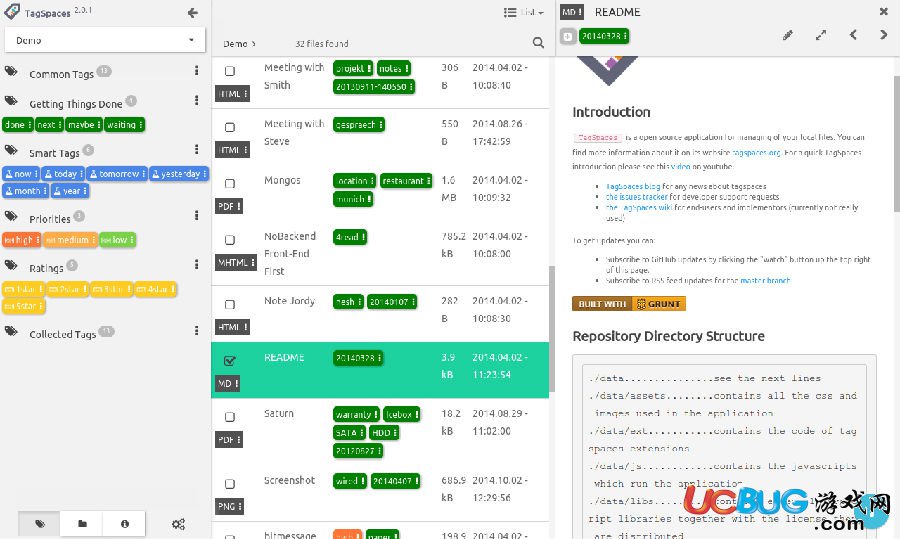Open the Demo breadcrumb folder menu
Image resolution: width=900 pixels, height=539 pixels.
[x=239, y=44]
